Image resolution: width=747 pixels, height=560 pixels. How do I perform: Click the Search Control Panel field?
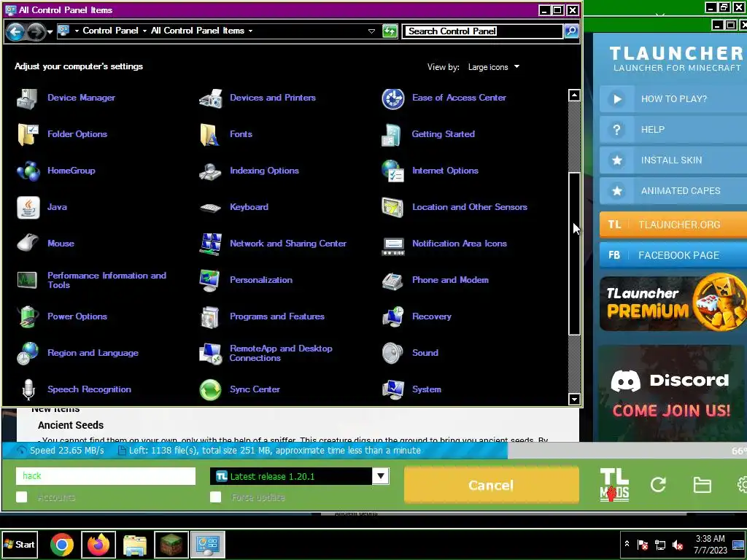(482, 31)
